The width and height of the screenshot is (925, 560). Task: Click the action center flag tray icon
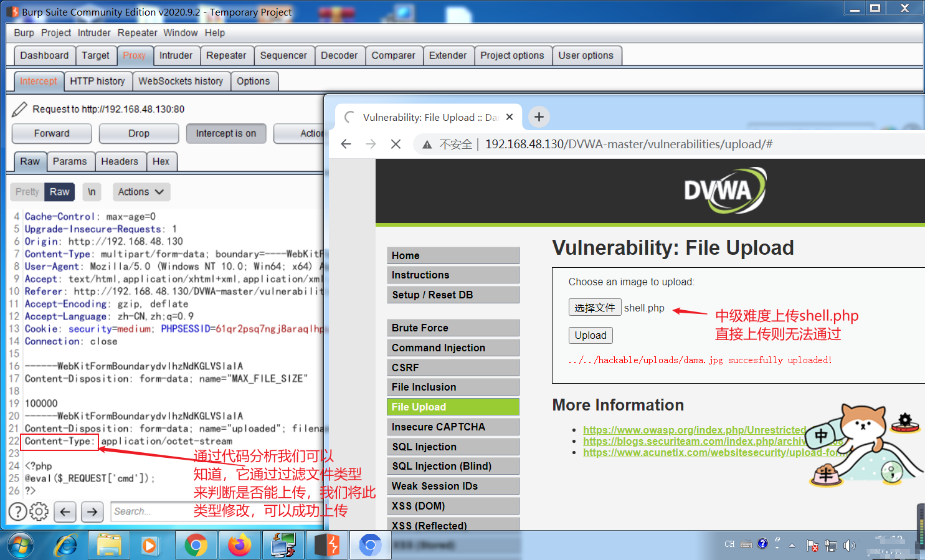(x=812, y=546)
